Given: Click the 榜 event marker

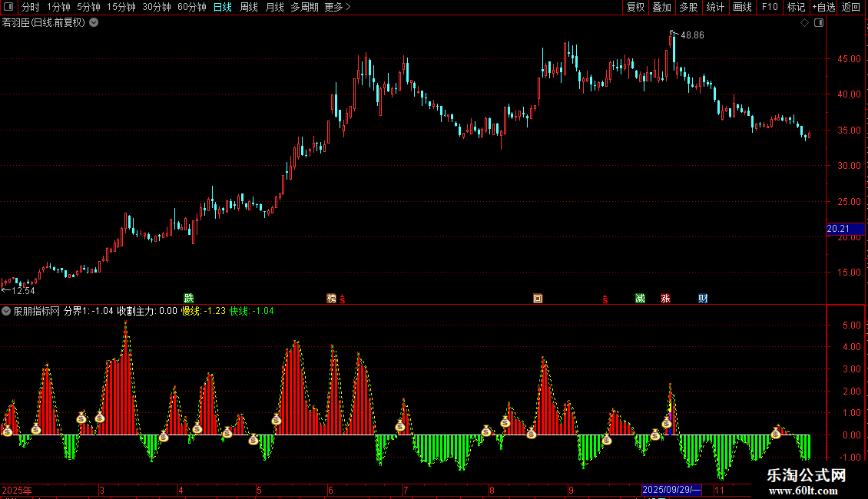Looking at the screenshot, I should pyautogui.click(x=332, y=298).
